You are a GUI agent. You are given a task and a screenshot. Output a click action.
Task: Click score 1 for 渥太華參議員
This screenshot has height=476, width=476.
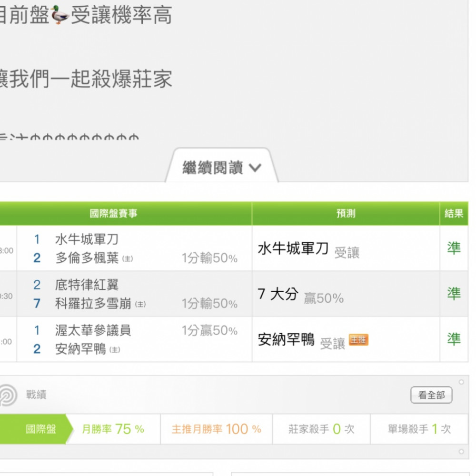[x=37, y=330]
